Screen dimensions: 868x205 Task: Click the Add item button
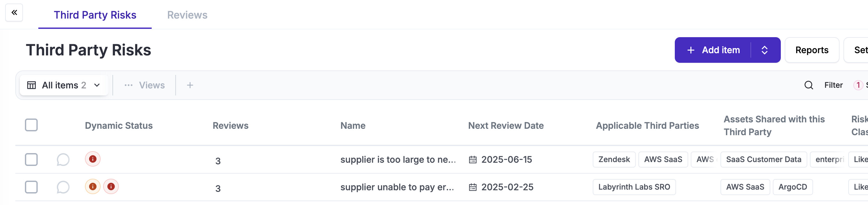pos(713,50)
